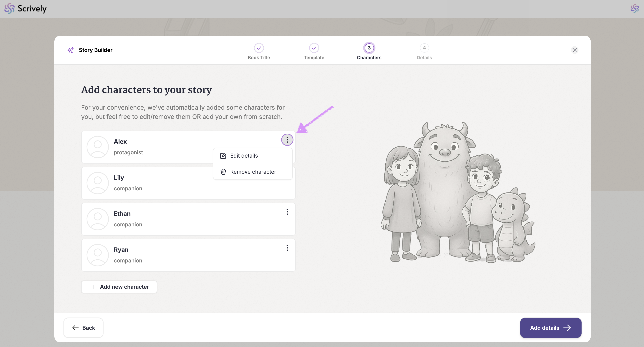Viewport: 644px width, 347px height.
Task: Click the Story Builder sparkle icon
Action: [70, 50]
